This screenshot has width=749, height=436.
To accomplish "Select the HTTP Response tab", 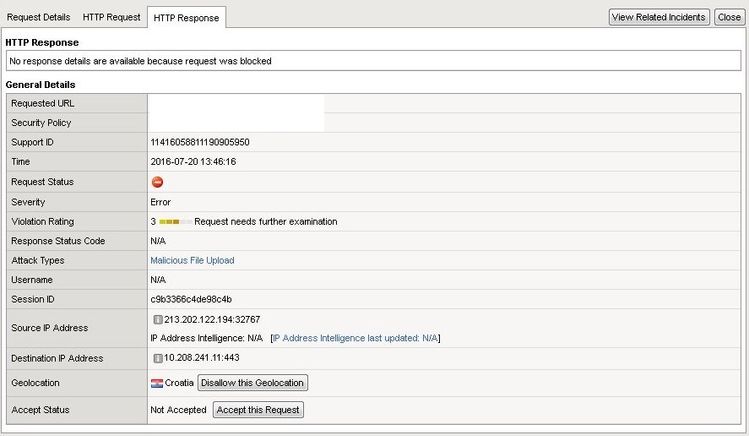I will 187,17.
